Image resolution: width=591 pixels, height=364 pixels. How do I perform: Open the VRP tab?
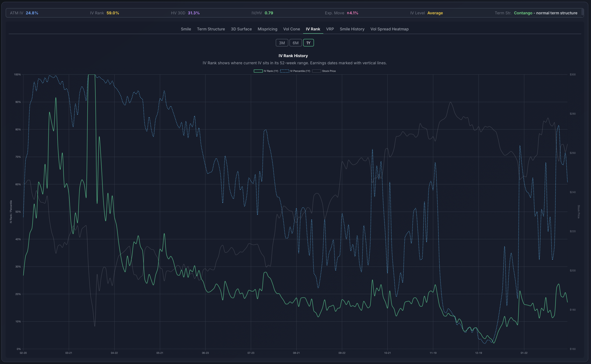(330, 29)
